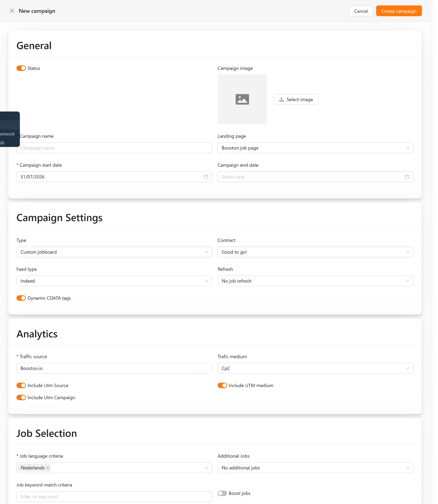Open the Type dropdown showing Custom jobboard
The image size is (438, 504).
pos(114,252)
